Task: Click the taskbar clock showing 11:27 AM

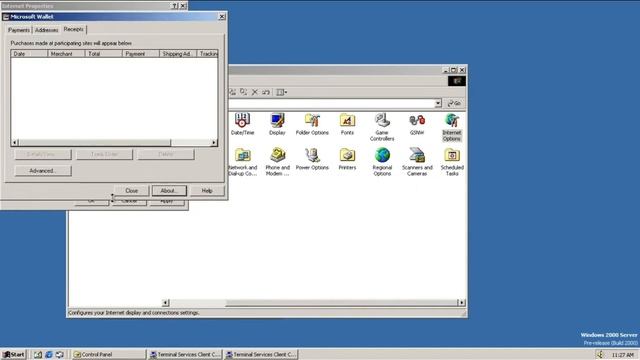Action: click(622, 355)
